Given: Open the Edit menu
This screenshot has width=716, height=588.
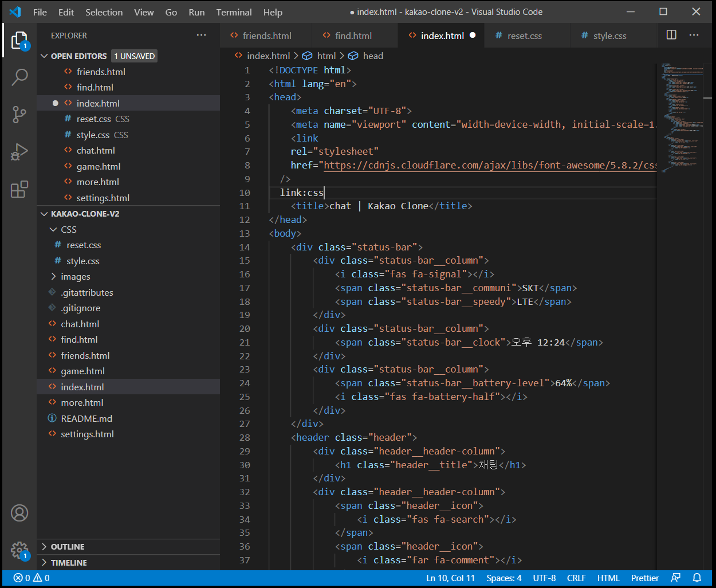Looking at the screenshot, I should tap(66, 12).
